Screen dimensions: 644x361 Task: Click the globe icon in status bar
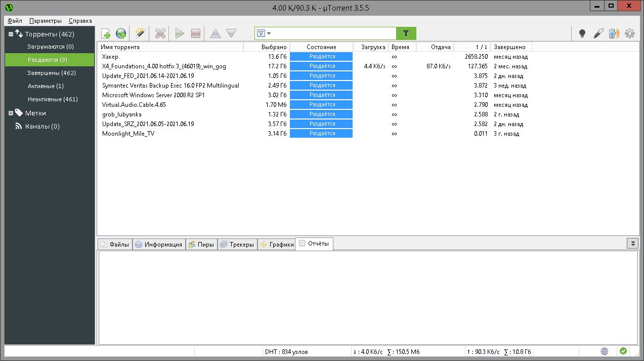click(605, 351)
